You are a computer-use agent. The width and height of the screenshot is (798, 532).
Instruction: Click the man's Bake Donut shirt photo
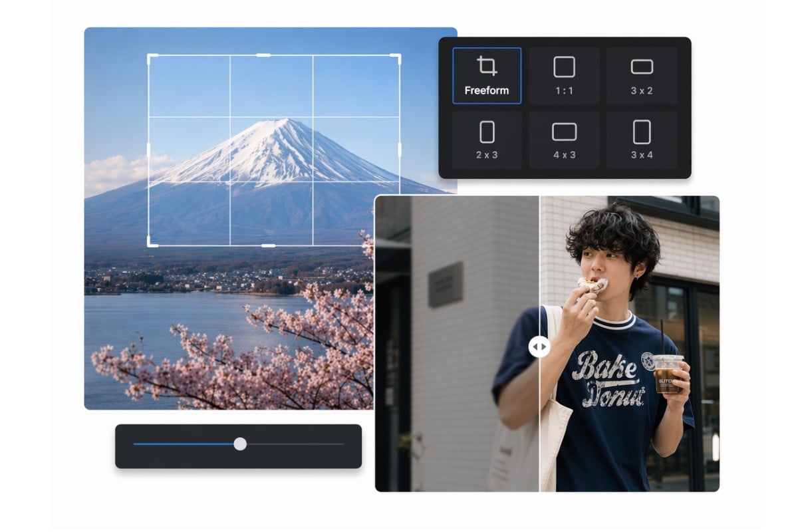click(x=547, y=344)
